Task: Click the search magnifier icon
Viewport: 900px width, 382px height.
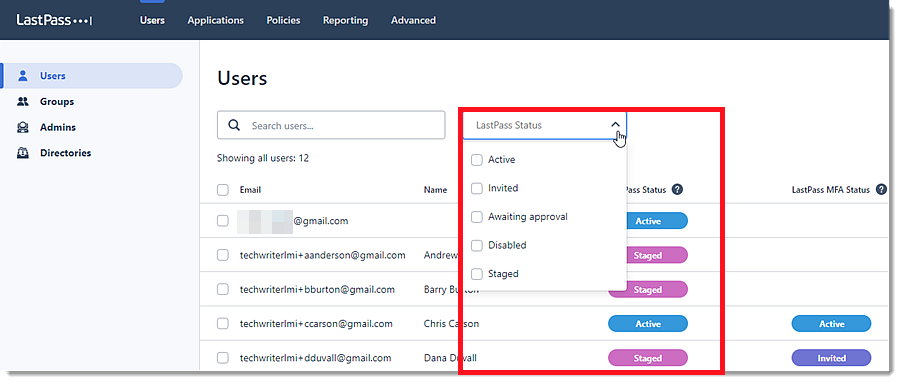Action: pos(234,125)
